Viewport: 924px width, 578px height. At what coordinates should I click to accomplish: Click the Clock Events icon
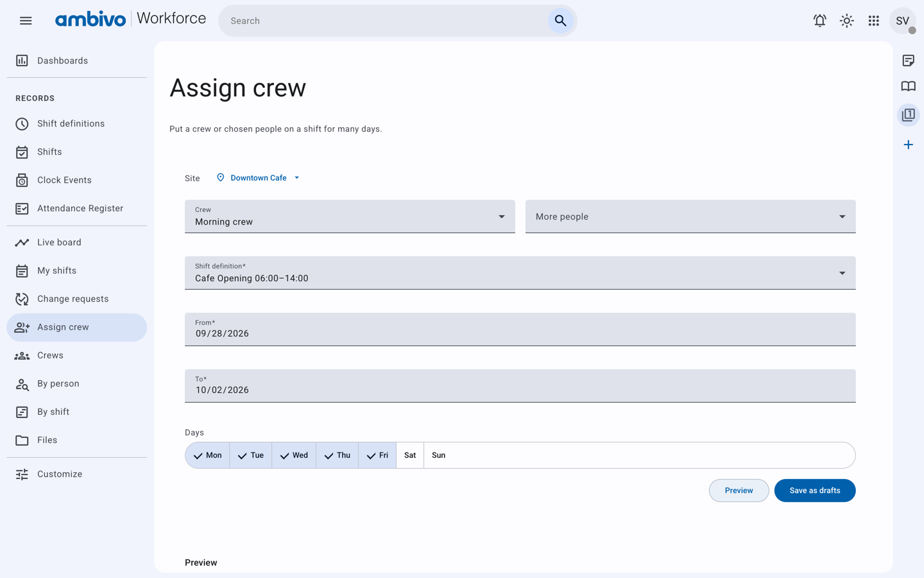point(22,180)
